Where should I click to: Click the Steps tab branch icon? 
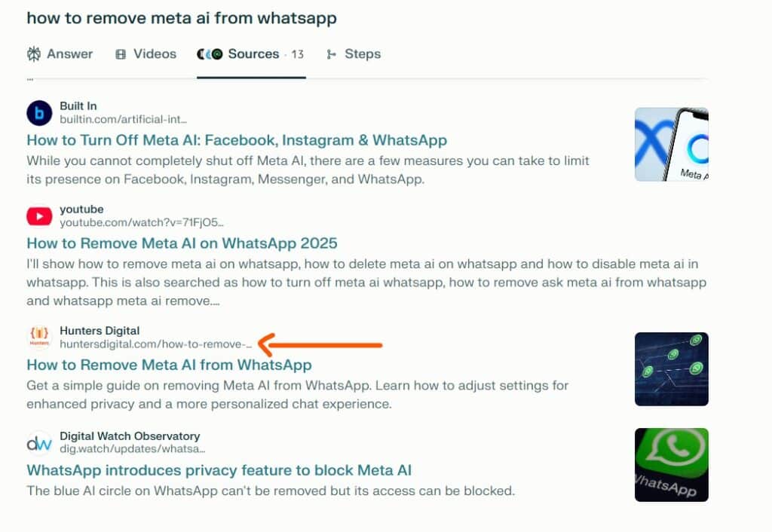331,54
